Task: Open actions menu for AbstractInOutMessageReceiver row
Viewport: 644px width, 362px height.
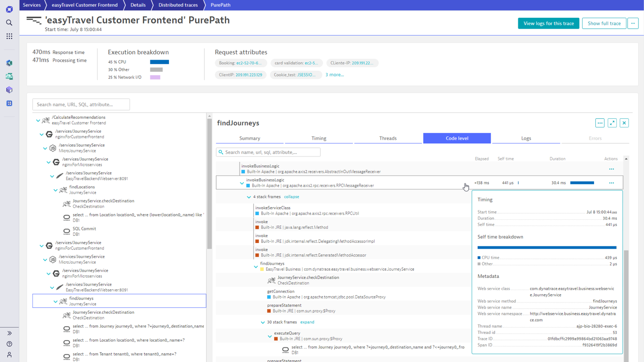Action: [611, 169]
